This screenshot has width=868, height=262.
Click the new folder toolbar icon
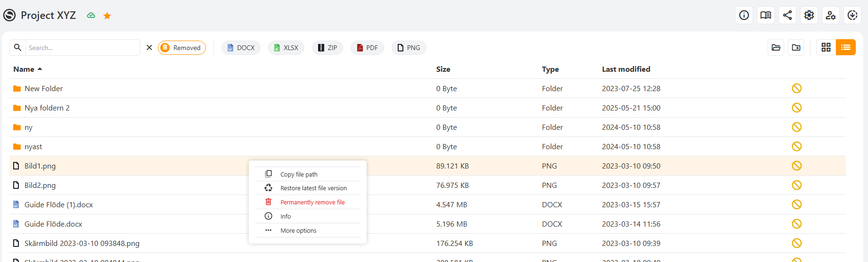(796, 47)
